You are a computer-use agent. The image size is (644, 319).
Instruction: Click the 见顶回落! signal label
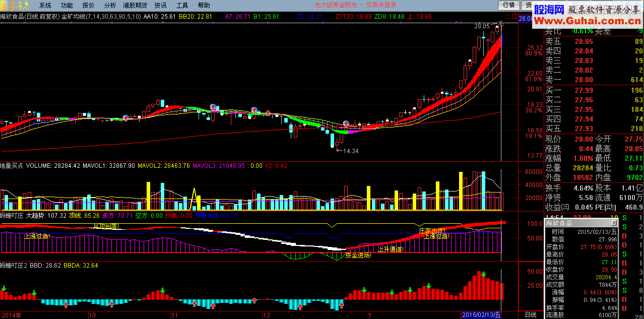pos(106,226)
